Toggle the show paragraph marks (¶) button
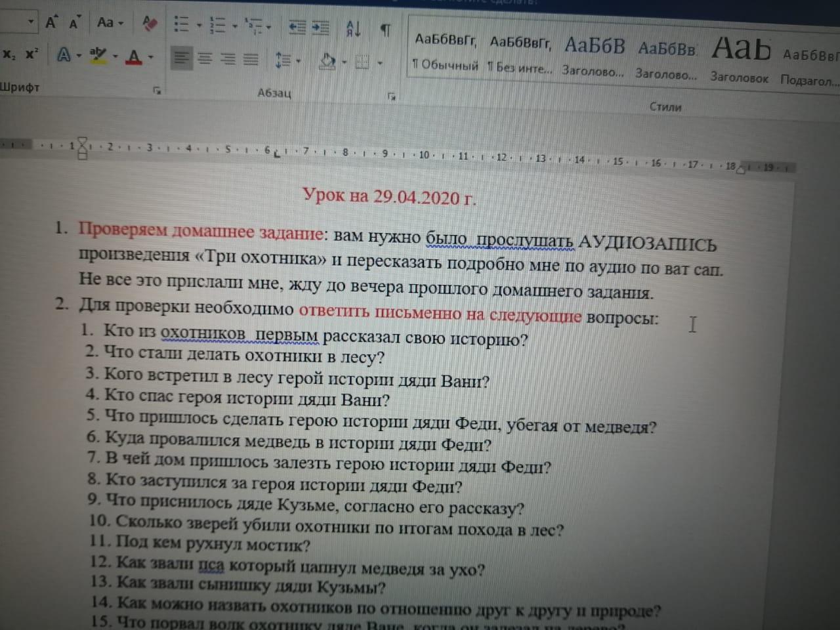 click(385, 30)
